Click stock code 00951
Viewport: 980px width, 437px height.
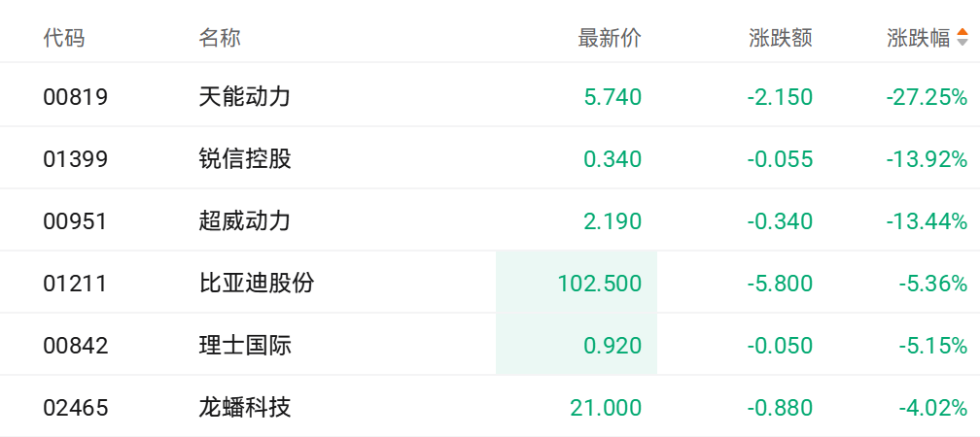[75, 221]
